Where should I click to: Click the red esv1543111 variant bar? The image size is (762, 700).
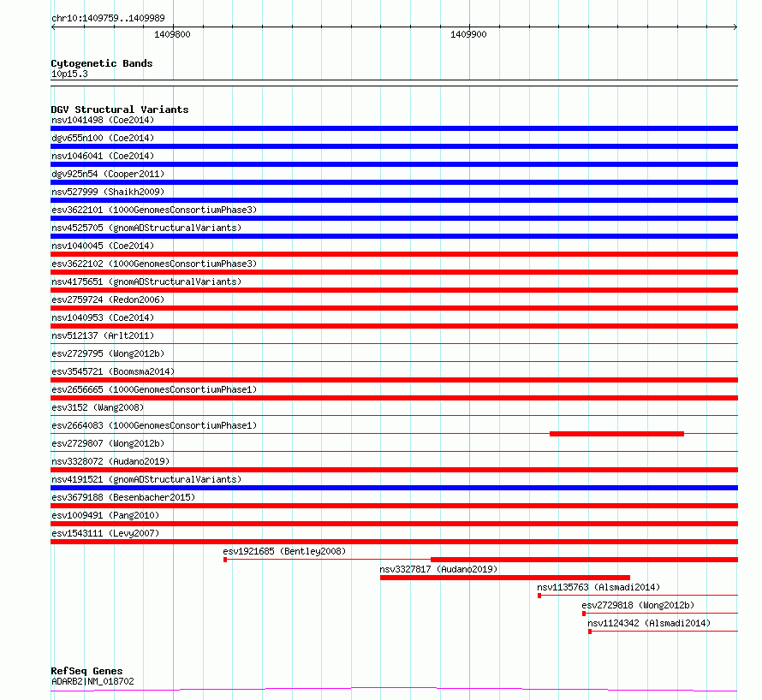(x=394, y=542)
